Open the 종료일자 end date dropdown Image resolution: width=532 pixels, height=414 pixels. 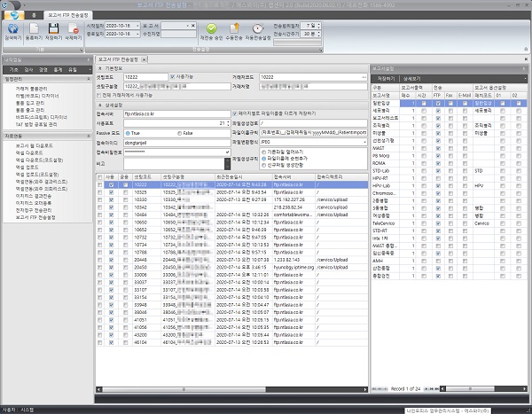click(137, 34)
